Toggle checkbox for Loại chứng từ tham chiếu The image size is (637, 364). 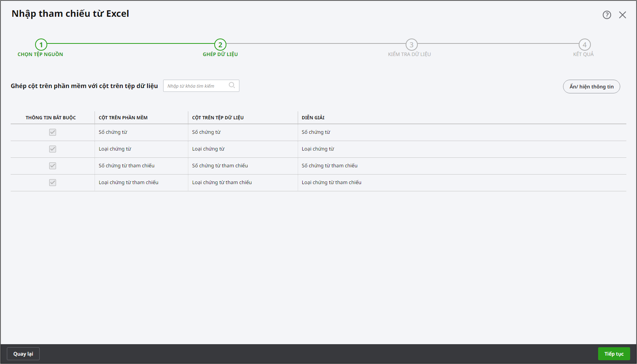[x=53, y=183]
